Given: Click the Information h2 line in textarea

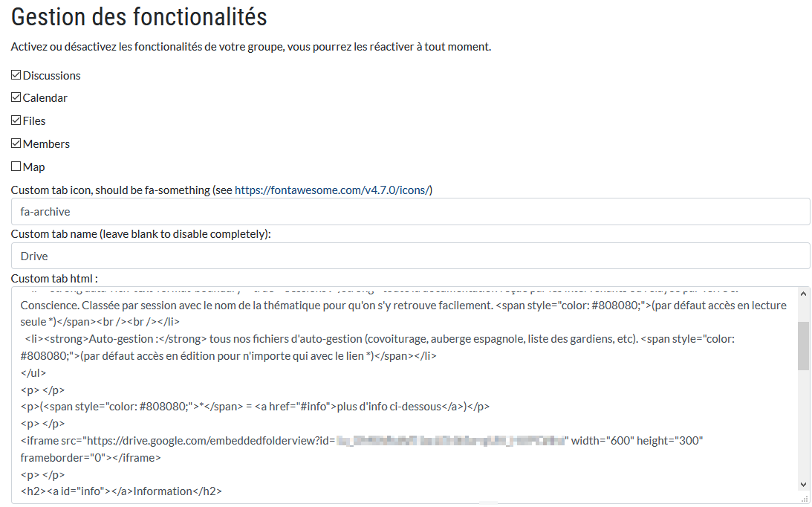Looking at the screenshot, I should click(121, 491).
